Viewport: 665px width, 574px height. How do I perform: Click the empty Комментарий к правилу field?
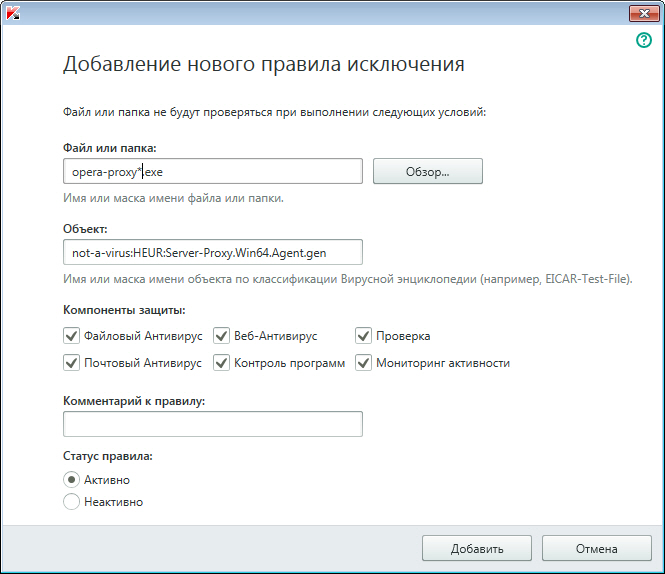[212, 425]
